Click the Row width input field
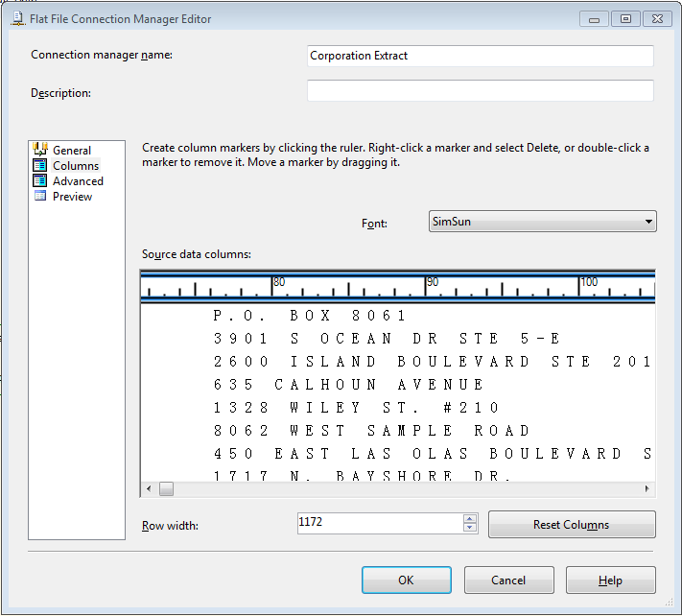 [380, 523]
